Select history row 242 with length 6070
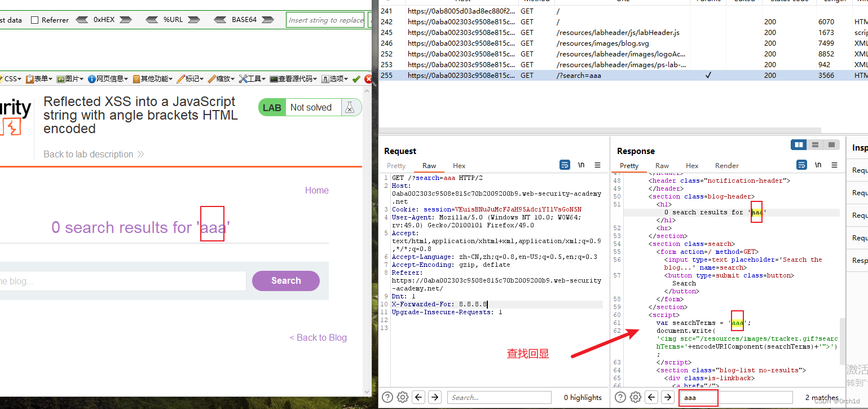Screen dimensions: 868x409 point(623,21)
